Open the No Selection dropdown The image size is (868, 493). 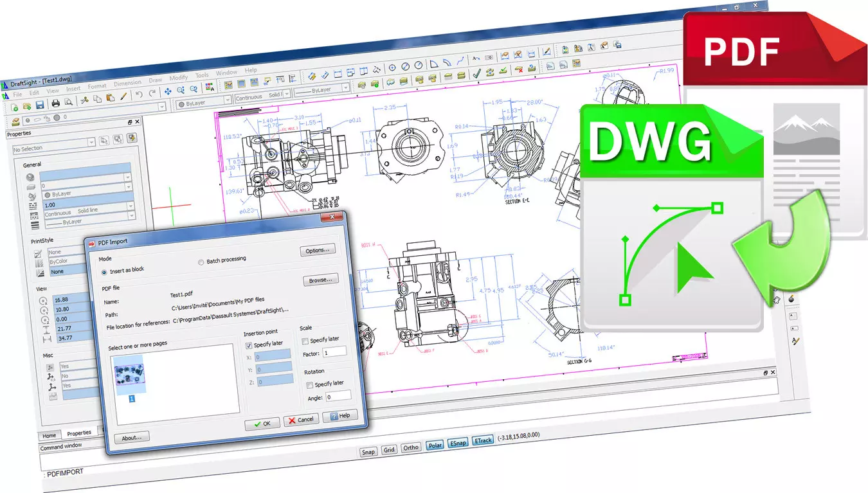coord(54,145)
